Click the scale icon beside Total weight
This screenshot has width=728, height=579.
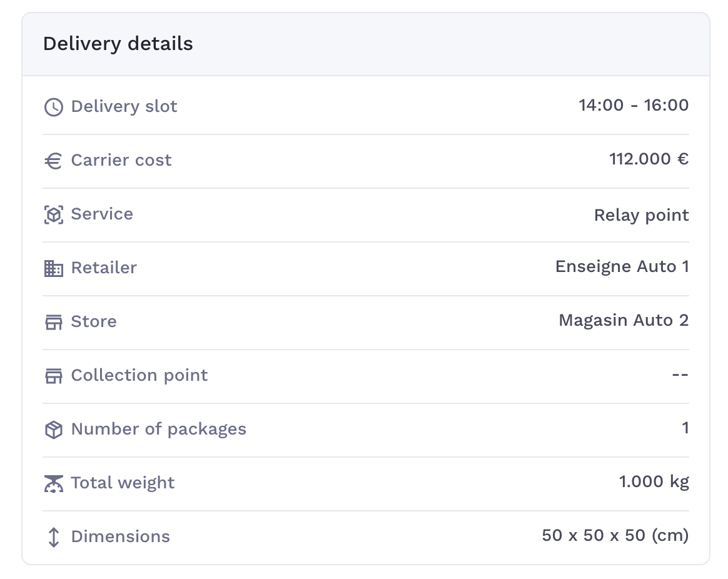point(54,483)
